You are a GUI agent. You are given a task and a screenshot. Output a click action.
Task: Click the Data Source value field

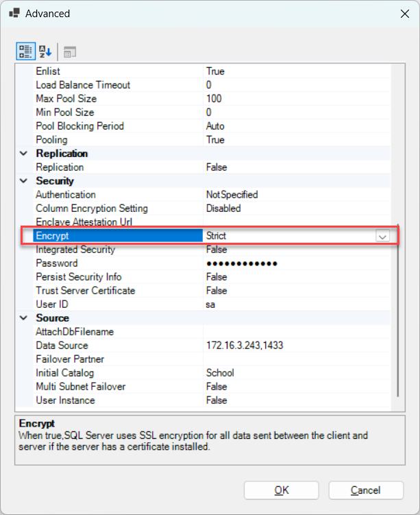[295, 346]
